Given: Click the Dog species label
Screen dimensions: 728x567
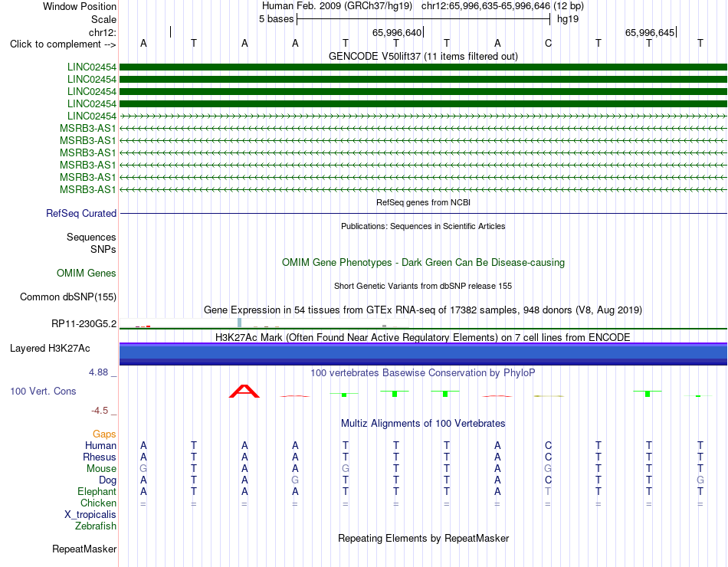Looking at the screenshot, I should tap(107, 480).
